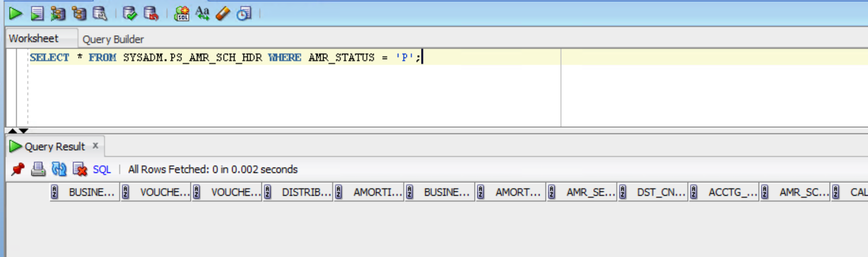This screenshot has width=868, height=257.
Task: Click the 'All Rows Fetched' status text
Action: tap(213, 170)
